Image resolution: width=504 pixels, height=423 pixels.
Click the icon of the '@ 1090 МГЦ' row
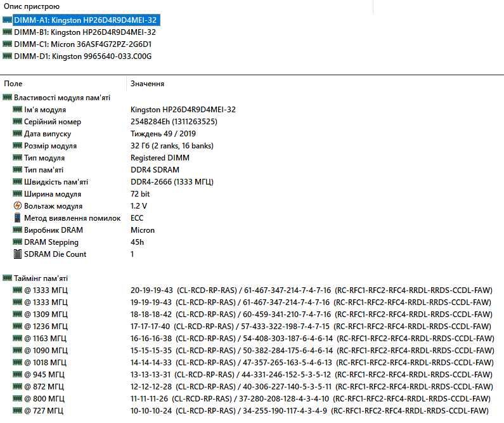tap(17, 350)
